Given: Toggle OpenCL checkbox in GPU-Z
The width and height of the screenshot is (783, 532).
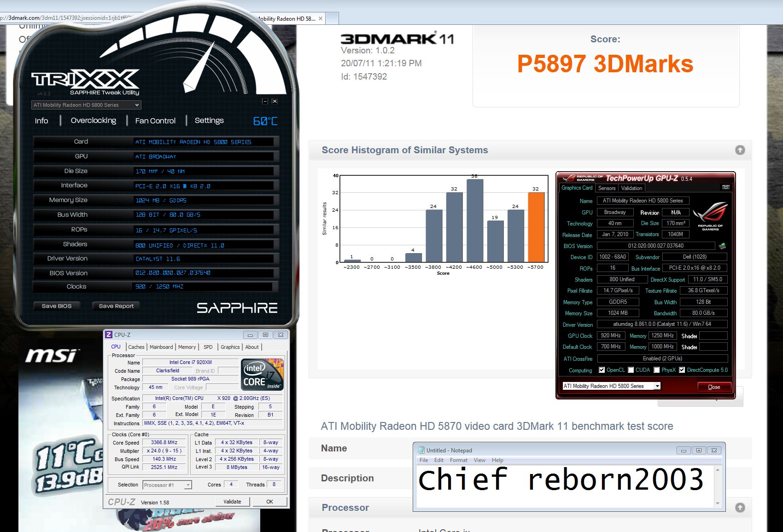Looking at the screenshot, I should (602, 370).
